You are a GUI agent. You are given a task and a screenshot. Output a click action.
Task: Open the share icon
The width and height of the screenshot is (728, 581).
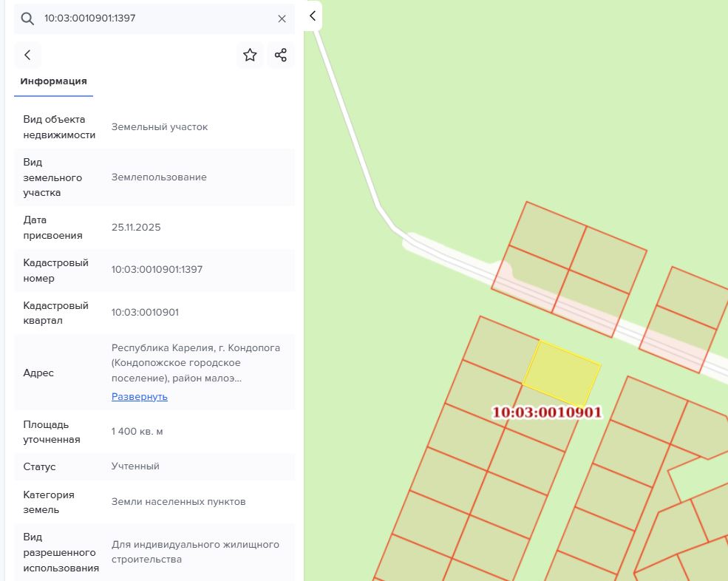pos(280,55)
